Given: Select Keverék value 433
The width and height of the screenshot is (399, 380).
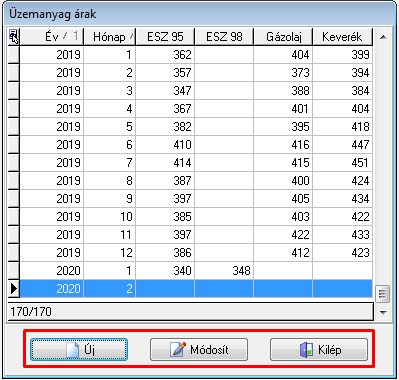Looking at the screenshot, I should coord(342,235).
